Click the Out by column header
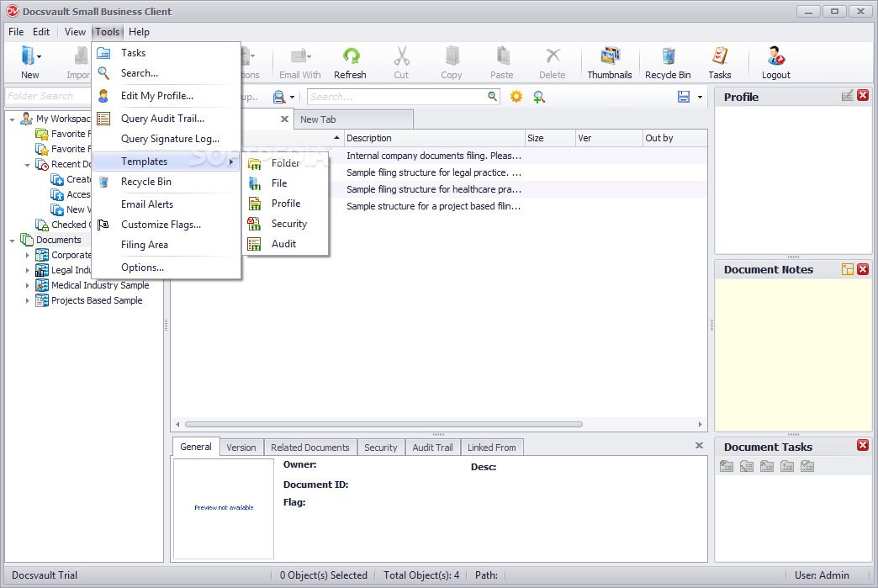Screen dimensions: 878x588 coord(674,138)
